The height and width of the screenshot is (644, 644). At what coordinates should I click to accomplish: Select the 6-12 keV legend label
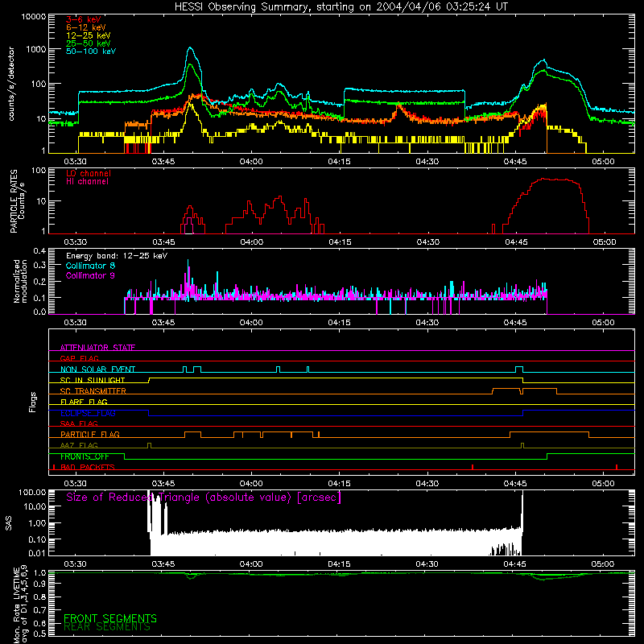point(86,27)
